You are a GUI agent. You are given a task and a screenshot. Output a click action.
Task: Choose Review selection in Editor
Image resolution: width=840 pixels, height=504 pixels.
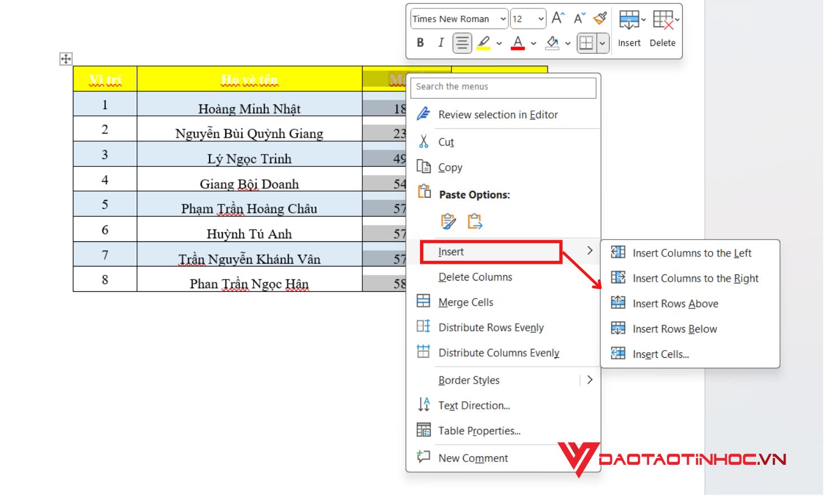[503, 114]
